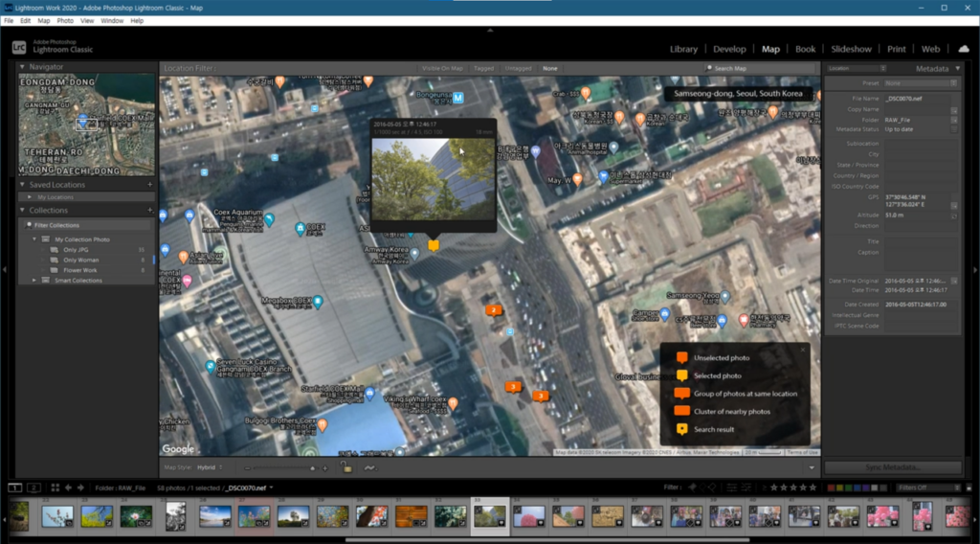Screen dimensions: 980x544
Task: Click the Sync Metadata button
Action: coord(893,467)
